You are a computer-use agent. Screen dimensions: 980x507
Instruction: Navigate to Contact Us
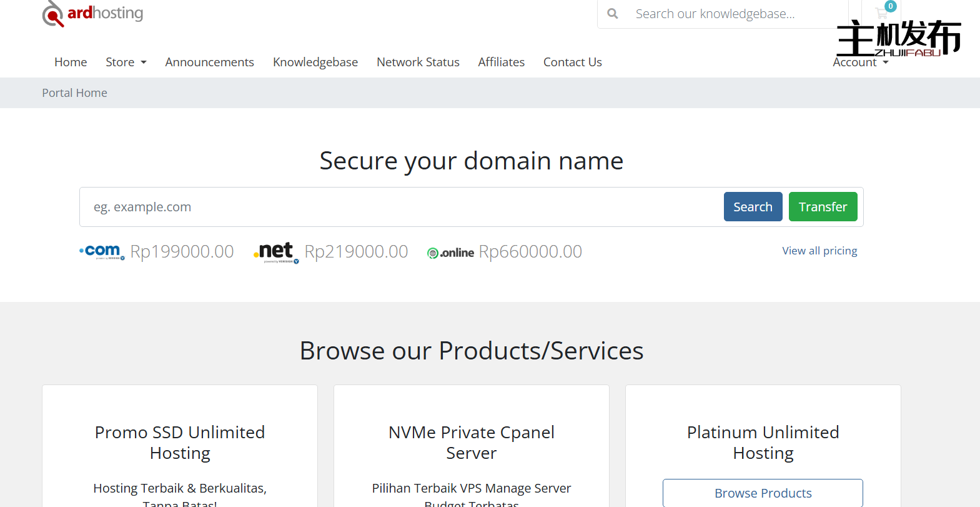pos(572,62)
